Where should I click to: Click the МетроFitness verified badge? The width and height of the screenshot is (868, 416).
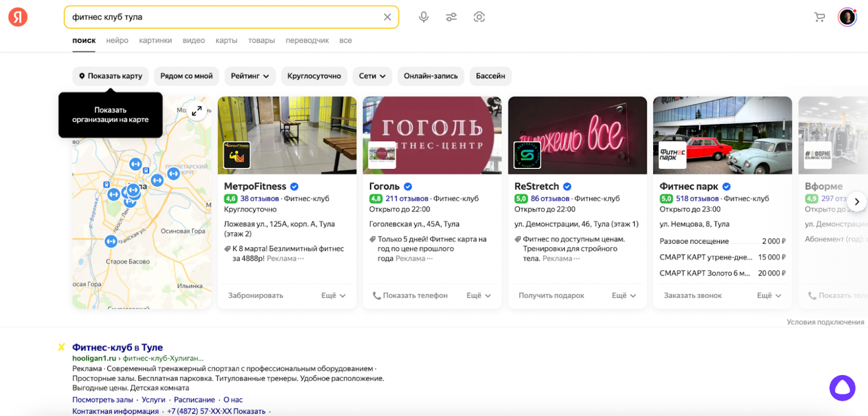coord(294,186)
